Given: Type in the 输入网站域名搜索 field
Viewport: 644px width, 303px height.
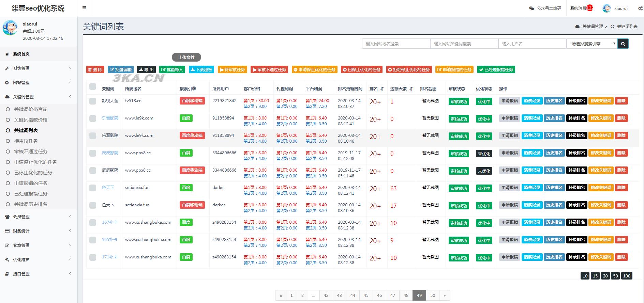Looking at the screenshot, I should (396, 44).
